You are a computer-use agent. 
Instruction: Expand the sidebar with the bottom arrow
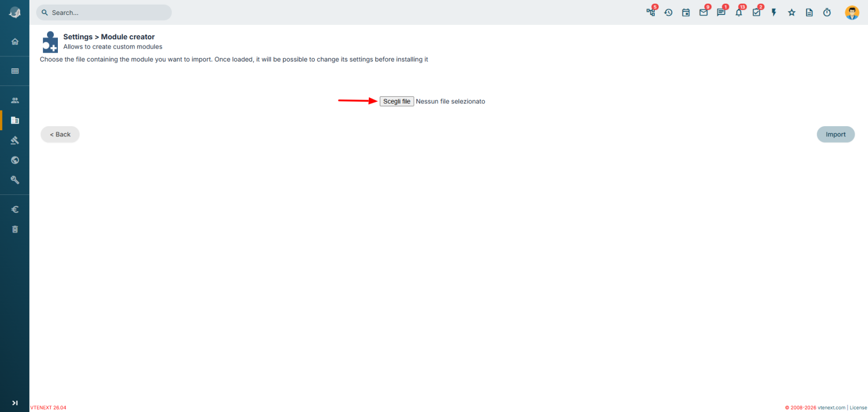tap(15, 403)
